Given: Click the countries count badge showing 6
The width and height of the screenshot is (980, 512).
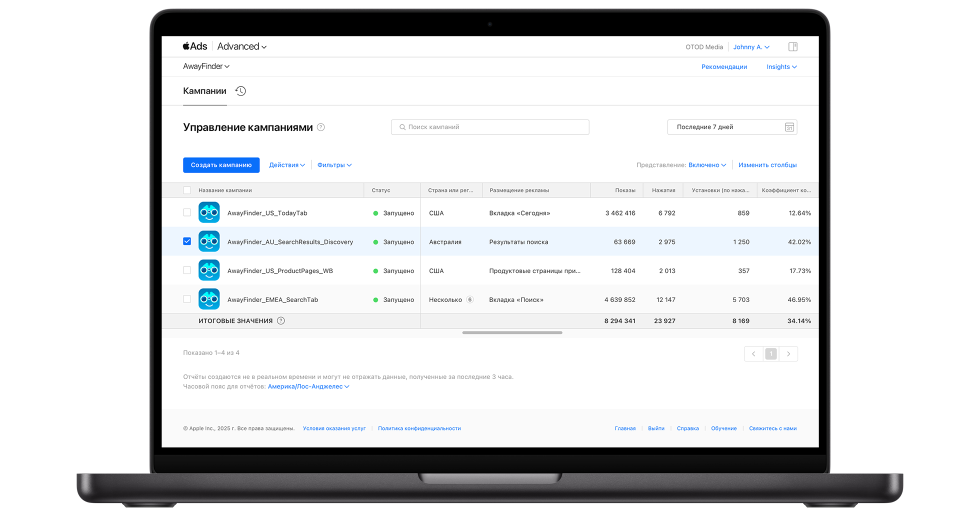Looking at the screenshot, I should click(x=469, y=300).
